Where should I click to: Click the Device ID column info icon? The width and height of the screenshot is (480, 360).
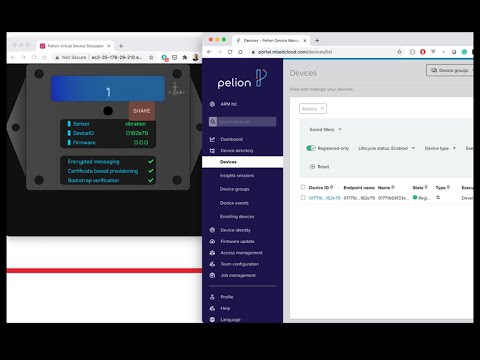click(x=332, y=187)
